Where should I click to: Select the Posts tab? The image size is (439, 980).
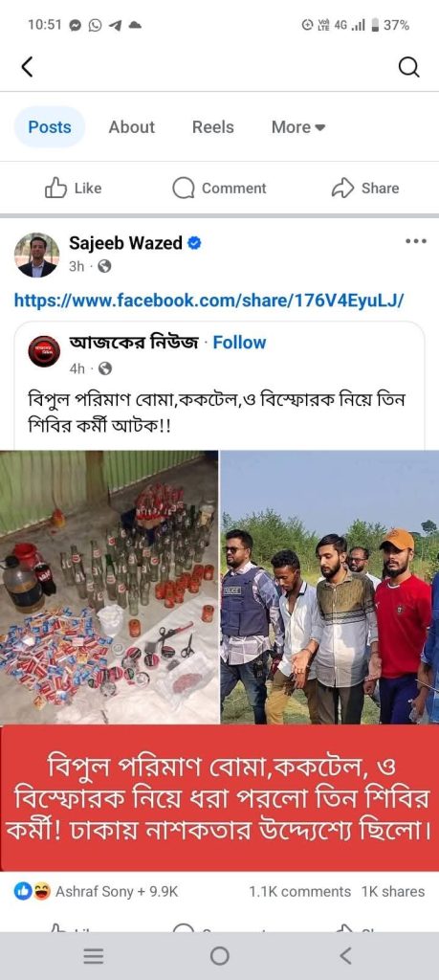(x=50, y=127)
